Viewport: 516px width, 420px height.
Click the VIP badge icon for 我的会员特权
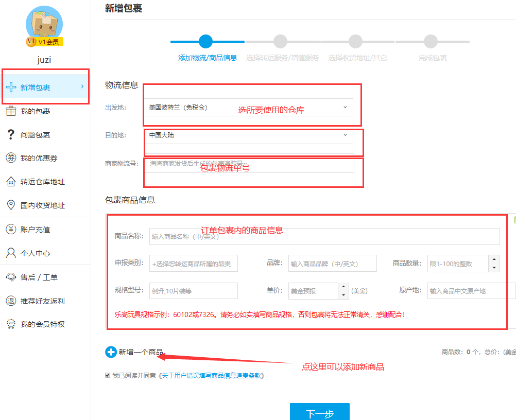(x=11, y=324)
